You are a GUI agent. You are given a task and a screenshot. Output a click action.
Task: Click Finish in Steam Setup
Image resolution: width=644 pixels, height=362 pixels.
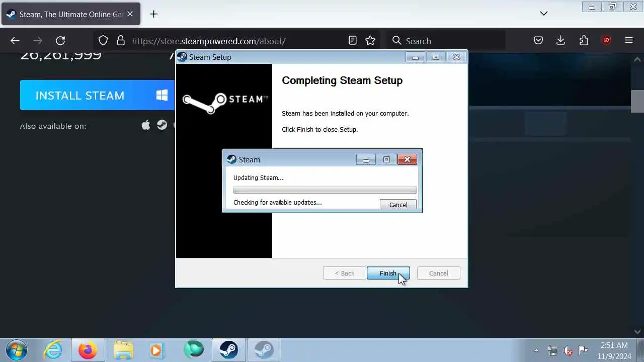coord(388,273)
